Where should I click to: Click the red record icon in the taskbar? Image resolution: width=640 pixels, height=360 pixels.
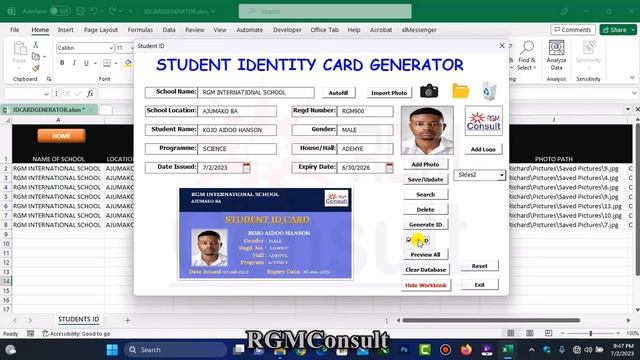pos(445,350)
